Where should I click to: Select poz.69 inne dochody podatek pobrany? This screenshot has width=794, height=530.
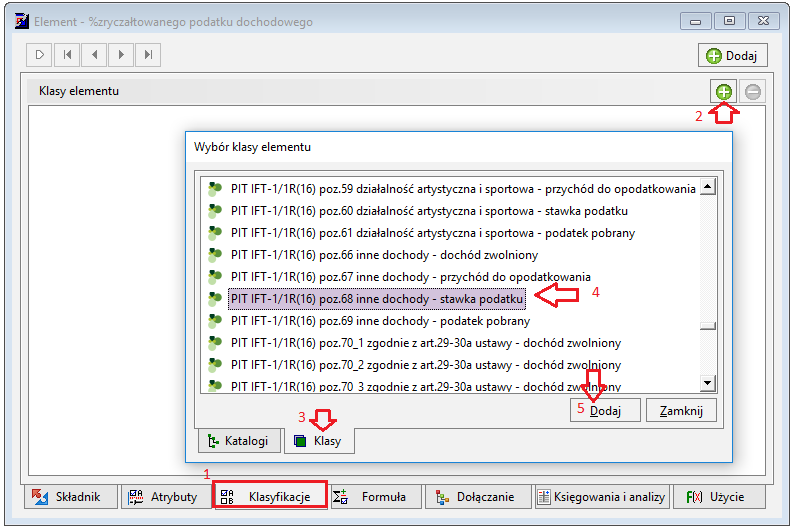(380, 321)
